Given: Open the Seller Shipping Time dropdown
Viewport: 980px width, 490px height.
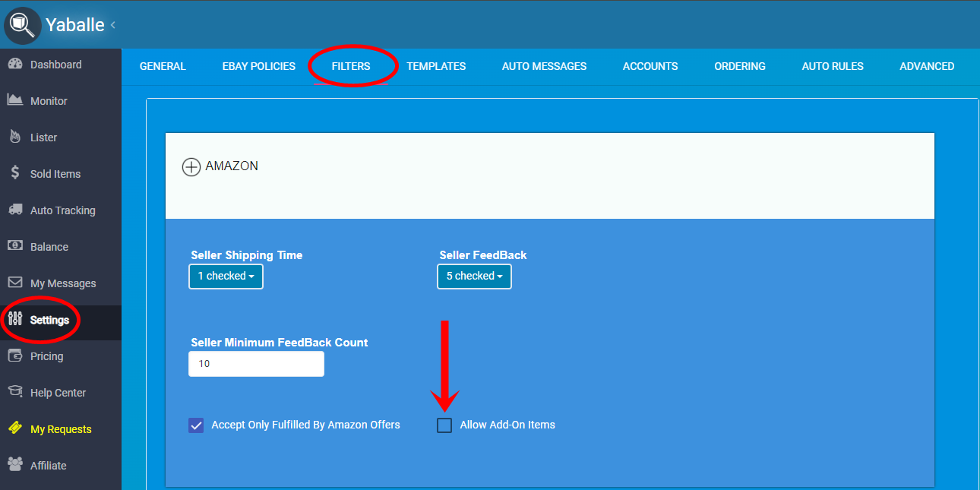Looking at the screenshot, I should coord(226,277).
